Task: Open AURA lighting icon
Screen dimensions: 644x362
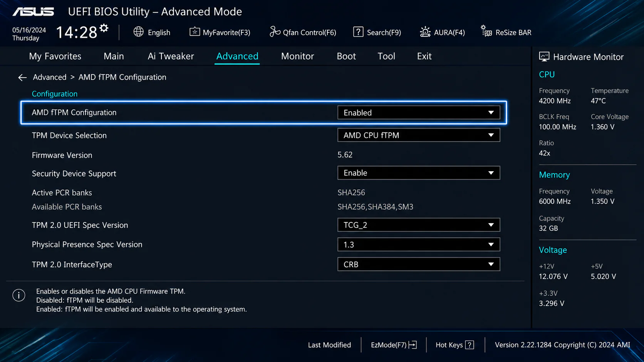Action: [x=425, y=32]
